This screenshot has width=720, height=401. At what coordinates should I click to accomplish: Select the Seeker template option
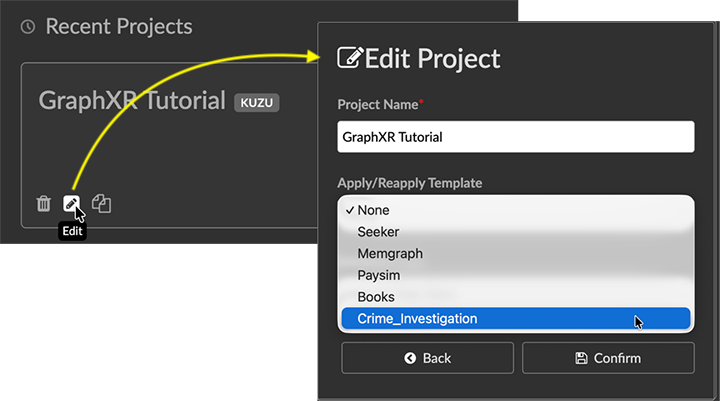coord(378,232)
